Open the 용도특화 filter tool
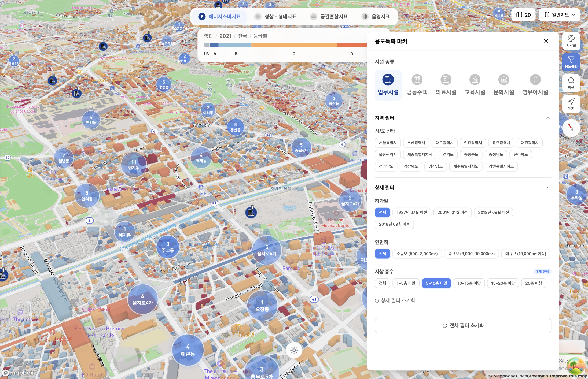This screenshot has height=379, width=588. click(x=571, y=62)
